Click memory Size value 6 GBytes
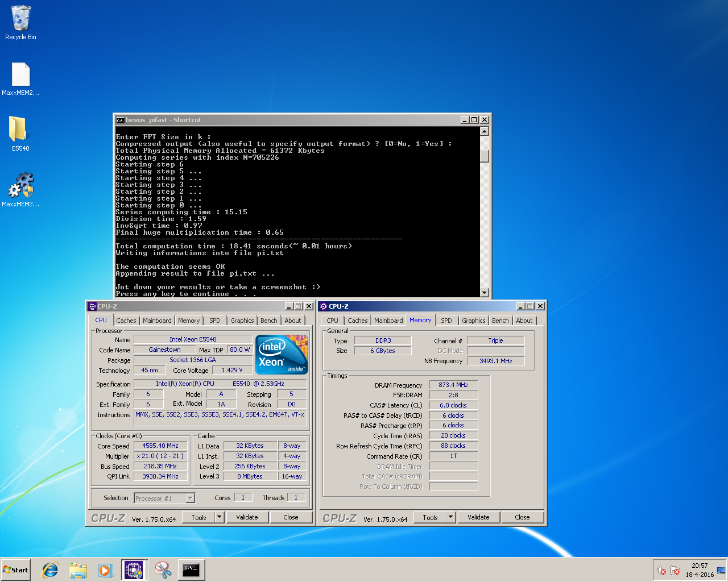 pos(383,351)
